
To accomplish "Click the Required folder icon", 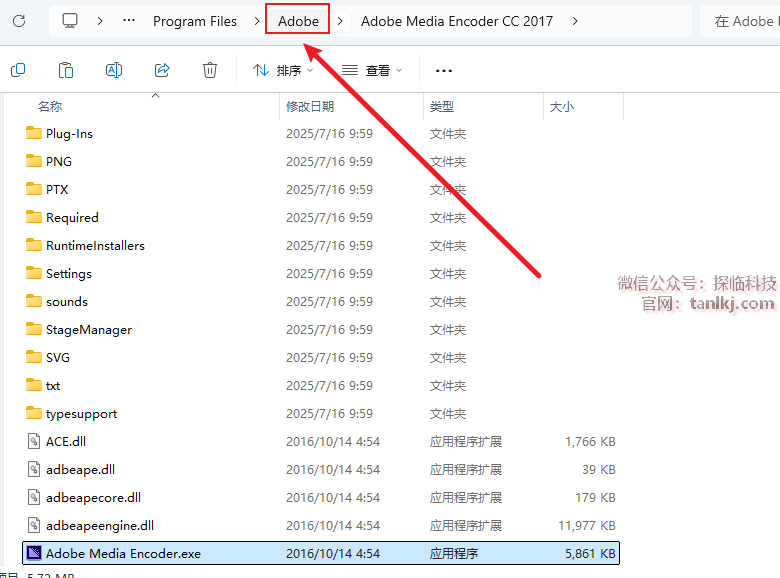I will (34, 217).
